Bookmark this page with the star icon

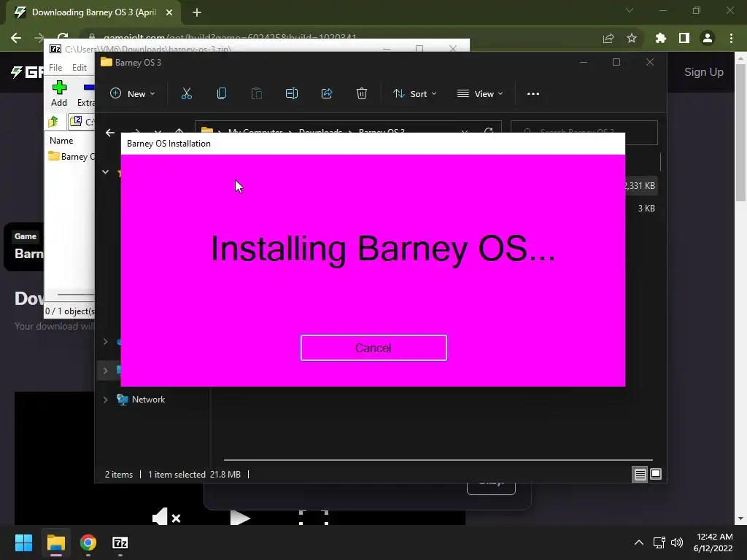(632, 38)
